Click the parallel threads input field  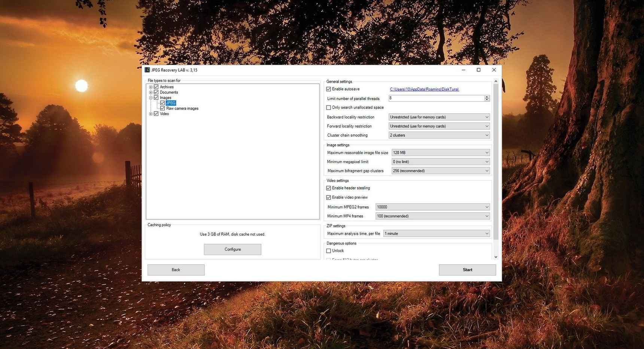(x=436, y=98)
